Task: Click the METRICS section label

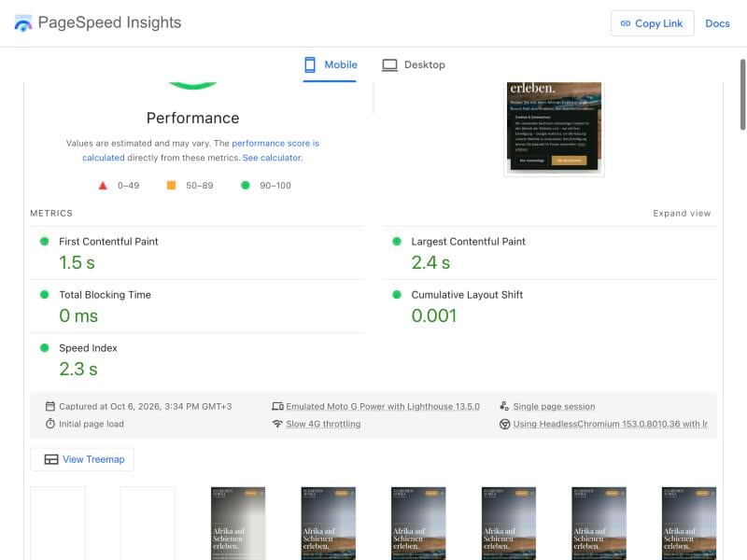Action: click(x=51, y=214)
